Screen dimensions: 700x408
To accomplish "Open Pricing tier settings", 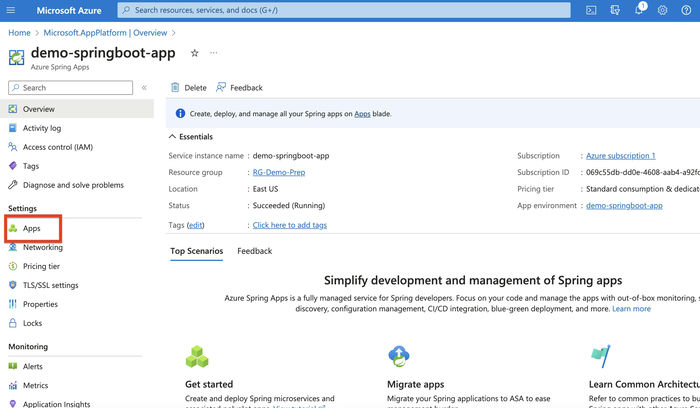I will [42, 266].
